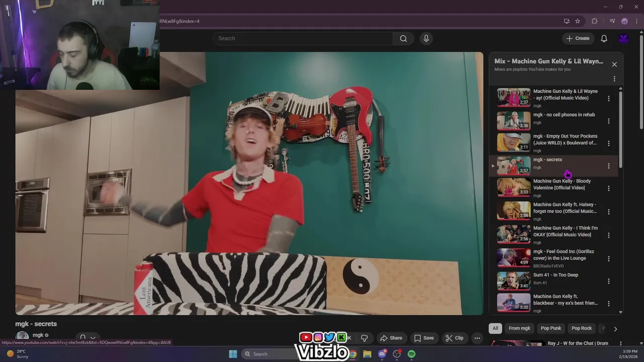644x362 pixels.
Task: Open Chrome three-dot menu
Action: point(636,21)
